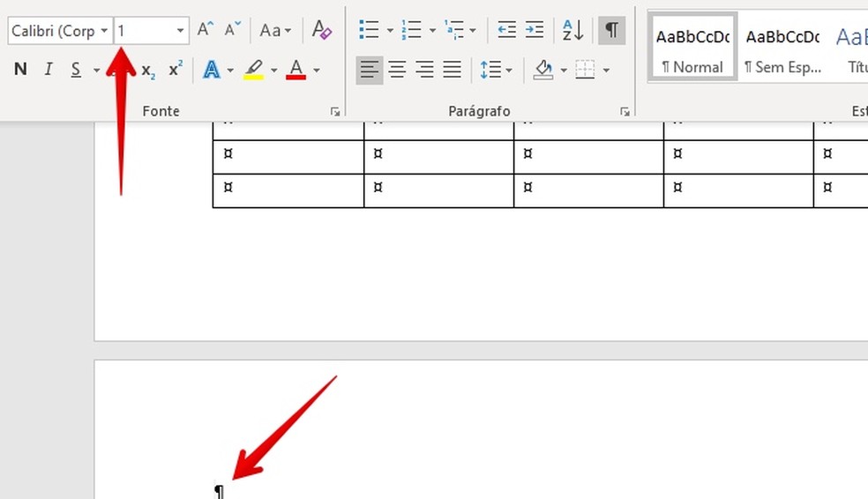Screen dimensions: 868x499
Task: Toggle underline formatting (S)
Action: point(76,70)
